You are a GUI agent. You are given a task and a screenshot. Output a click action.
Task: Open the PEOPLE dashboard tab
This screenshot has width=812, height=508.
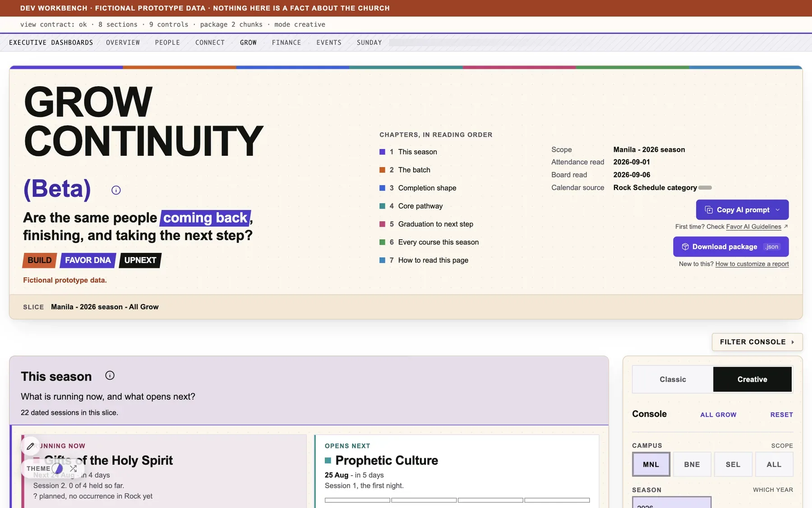point(167,42)
